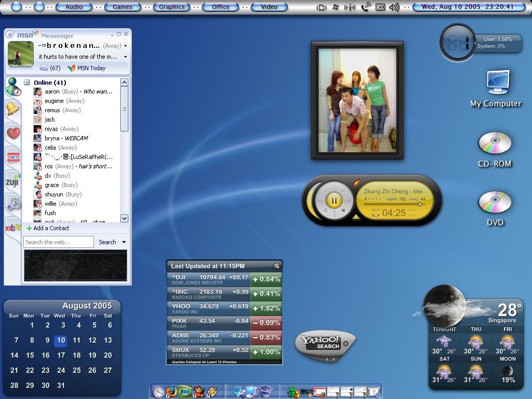Click the stop button on the music player
The image size is (532, 399).
343,210
